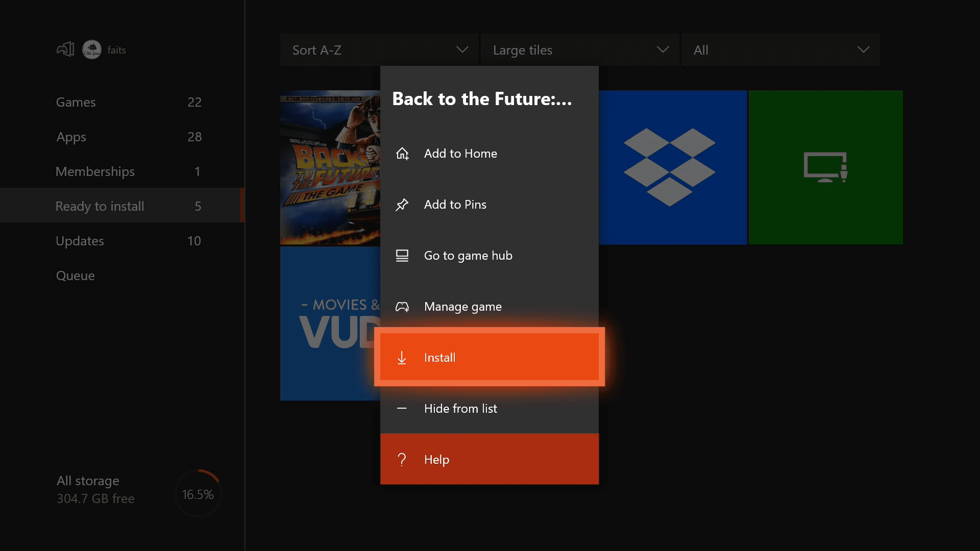Image resolution: width=980 pixels, height=551 pixels.
Task: Click the Manage game icon
Action: tap(402, 306)
